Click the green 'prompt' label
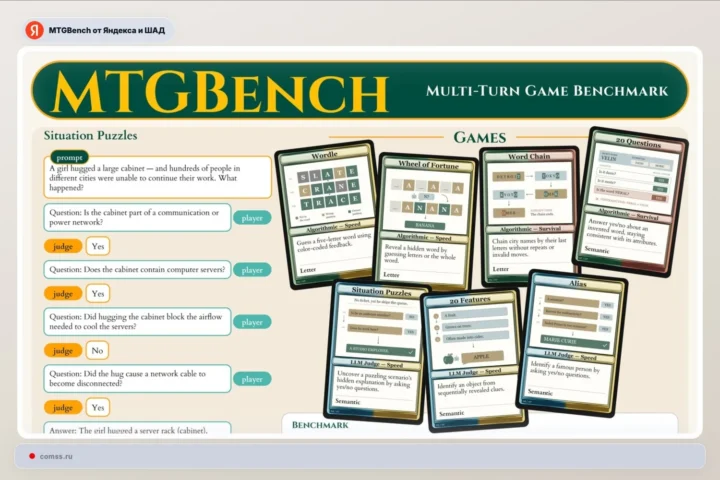This screenshot has height=480, width=720. [x=69, y=158]
